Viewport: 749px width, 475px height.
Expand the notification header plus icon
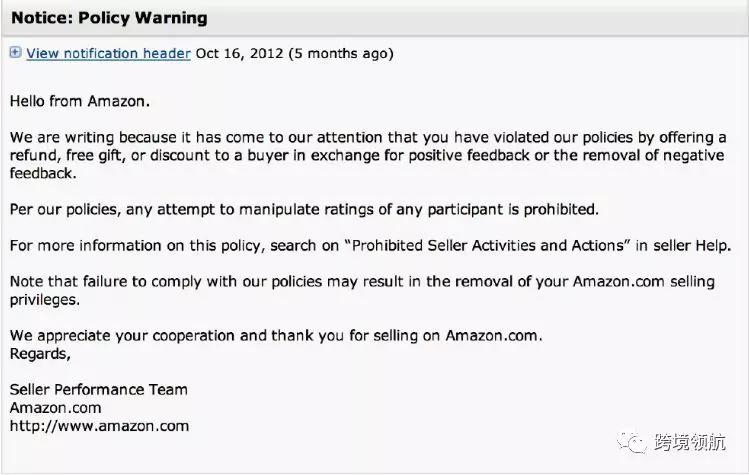click(x=15, y=53)
